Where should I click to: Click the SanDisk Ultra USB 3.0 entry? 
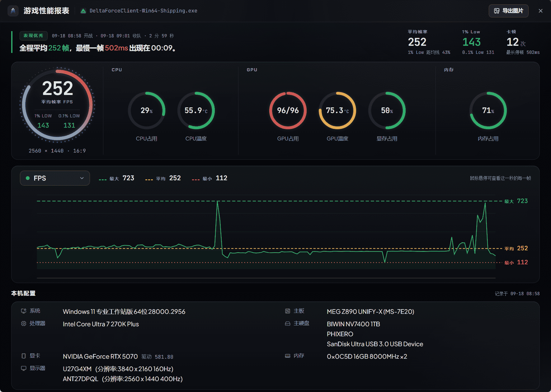point(375,344)
